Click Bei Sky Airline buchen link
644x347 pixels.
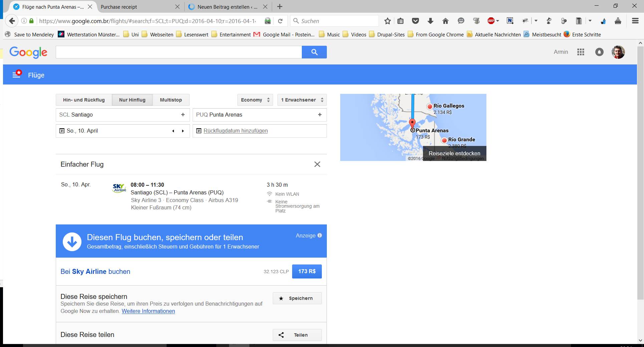pos(95,272)
